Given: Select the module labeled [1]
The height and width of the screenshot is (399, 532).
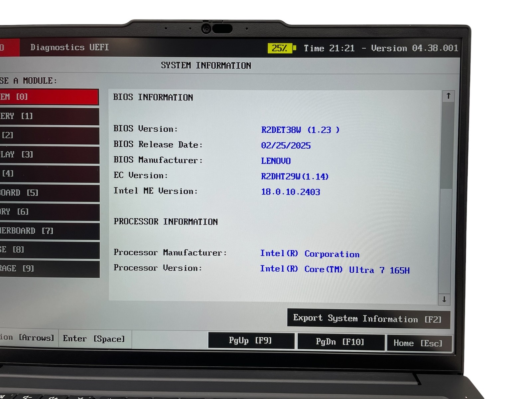Looking at the screenshot, I should coord(49,116).
